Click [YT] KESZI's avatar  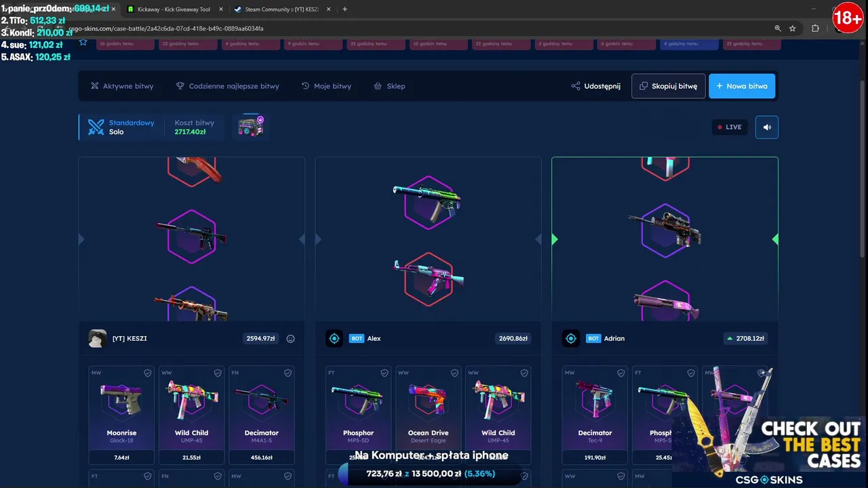coord(98,338)
